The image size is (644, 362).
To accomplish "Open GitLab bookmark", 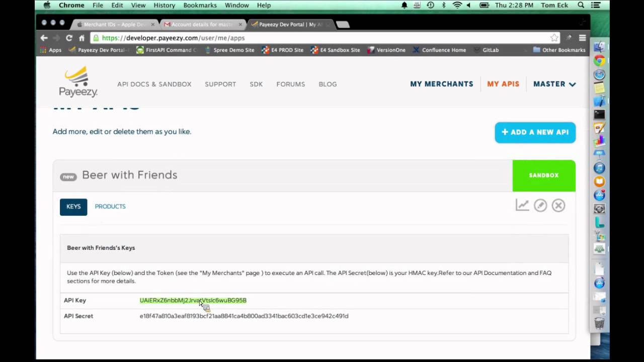I will [486, 50].
